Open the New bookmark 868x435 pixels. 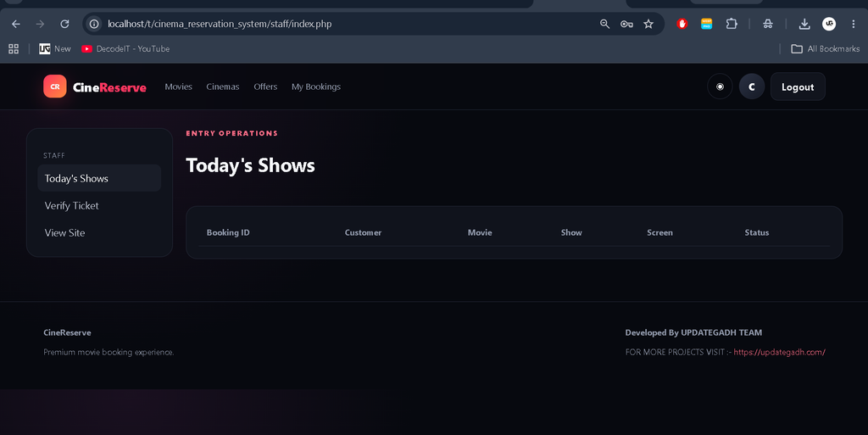(x=55, y=48)
